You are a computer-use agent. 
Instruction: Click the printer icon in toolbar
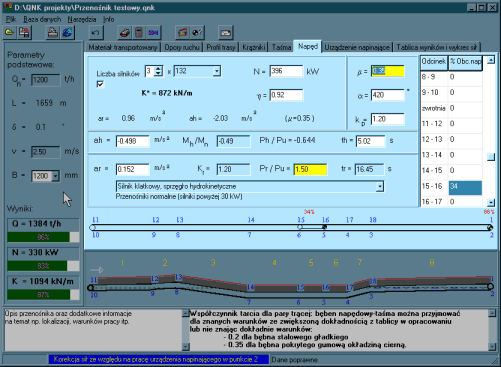53,33
